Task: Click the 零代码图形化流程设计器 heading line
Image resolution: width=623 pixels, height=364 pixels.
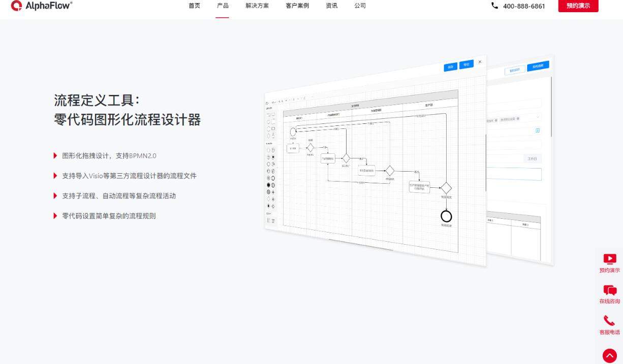Action: pyautogui.click(x=127, y=120)
